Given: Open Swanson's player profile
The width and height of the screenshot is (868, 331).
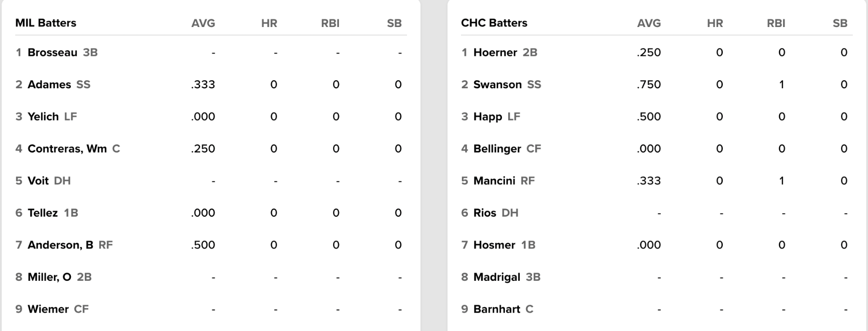Looking at the screenshot, I should coord(497,84).
